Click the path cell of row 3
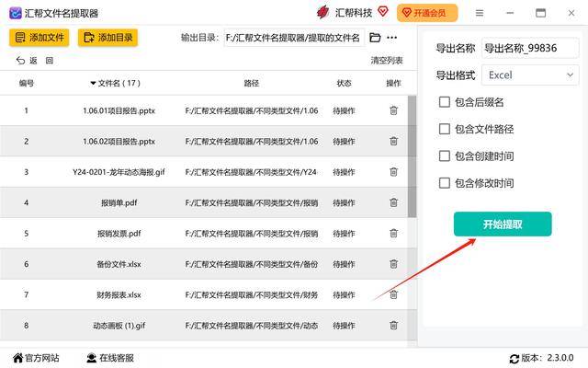 (251, 172)
